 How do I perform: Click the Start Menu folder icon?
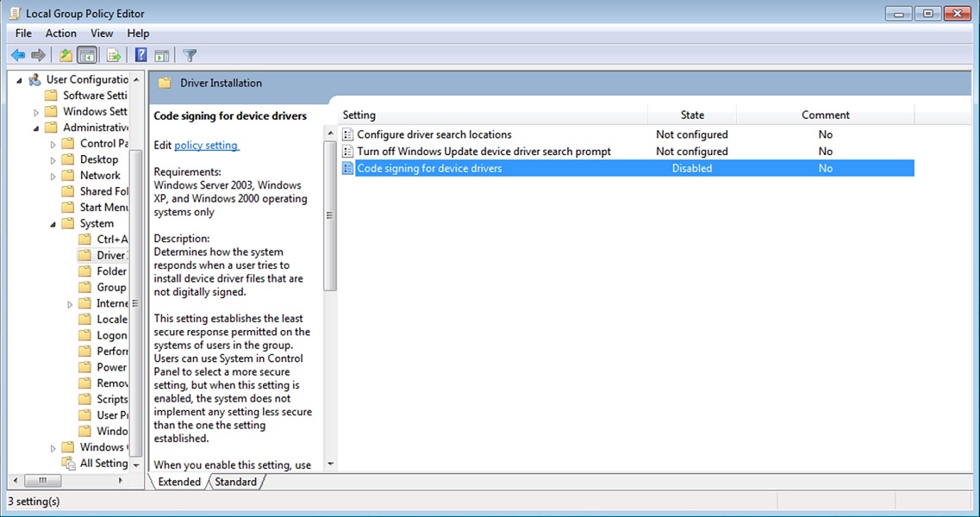tap(68, 207)
